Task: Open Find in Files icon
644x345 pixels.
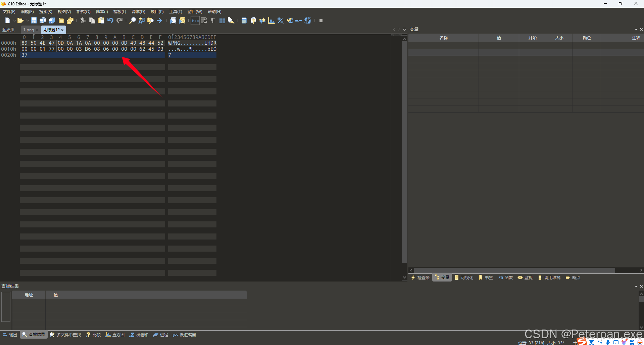Action: coord(150,20)
